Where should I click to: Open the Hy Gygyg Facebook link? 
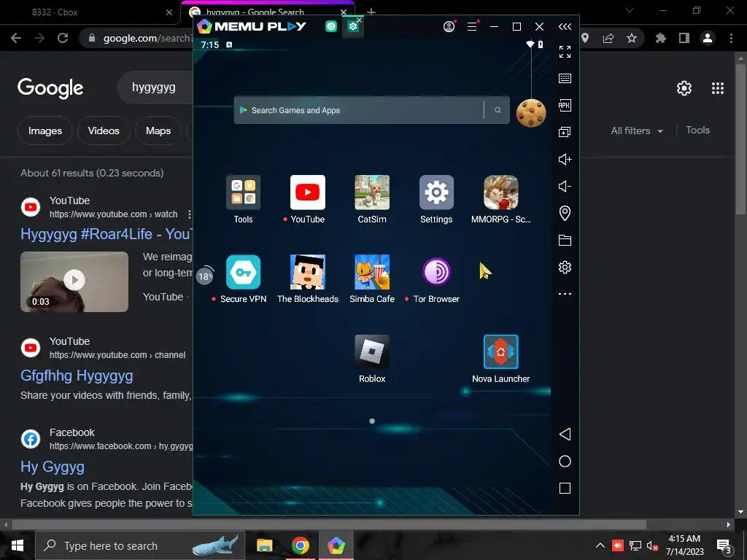53,467
